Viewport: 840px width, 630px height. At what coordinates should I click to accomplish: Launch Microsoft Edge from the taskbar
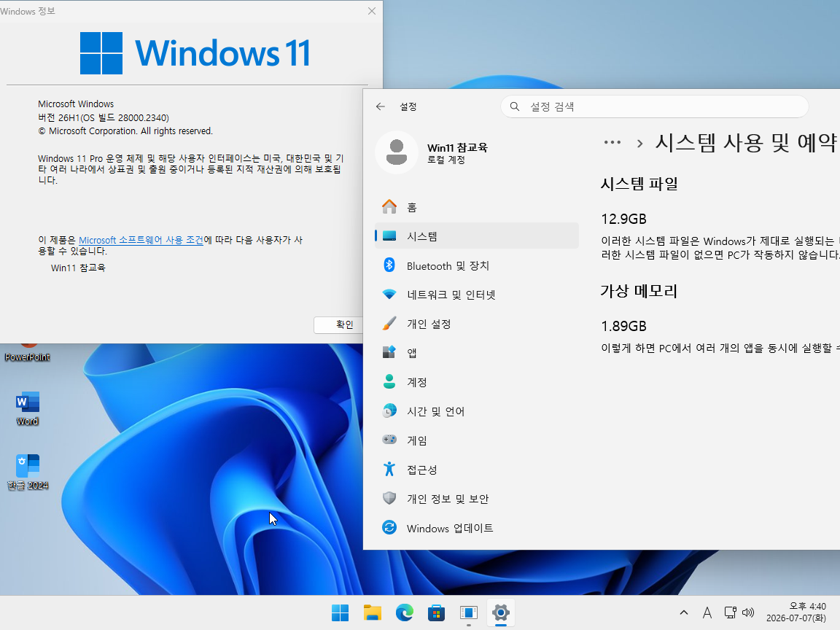[x=405, y=612]
